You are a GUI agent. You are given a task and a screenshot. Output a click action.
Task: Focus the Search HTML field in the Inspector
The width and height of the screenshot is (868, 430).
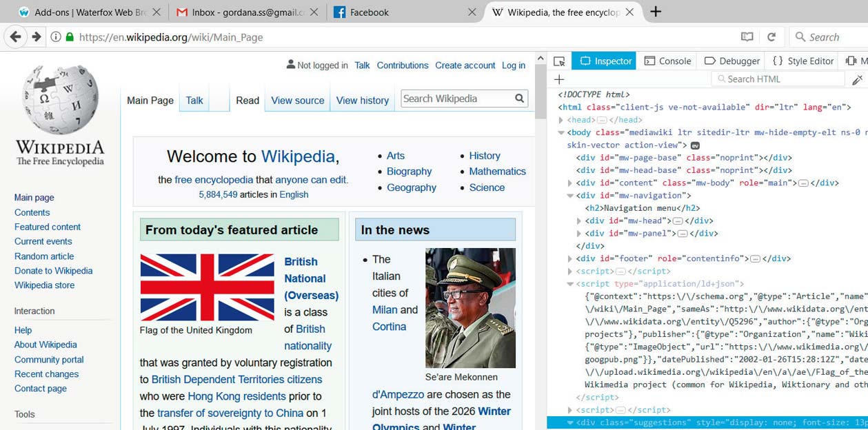click(x=778, y=79)
